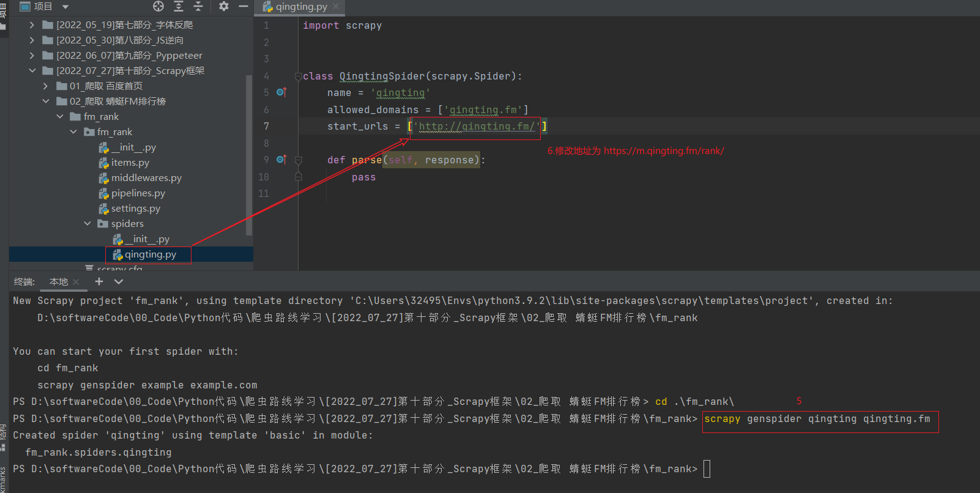Expand the [2022_05_30]第八部分_JS逆向 folder

click(x=32, y=40)
